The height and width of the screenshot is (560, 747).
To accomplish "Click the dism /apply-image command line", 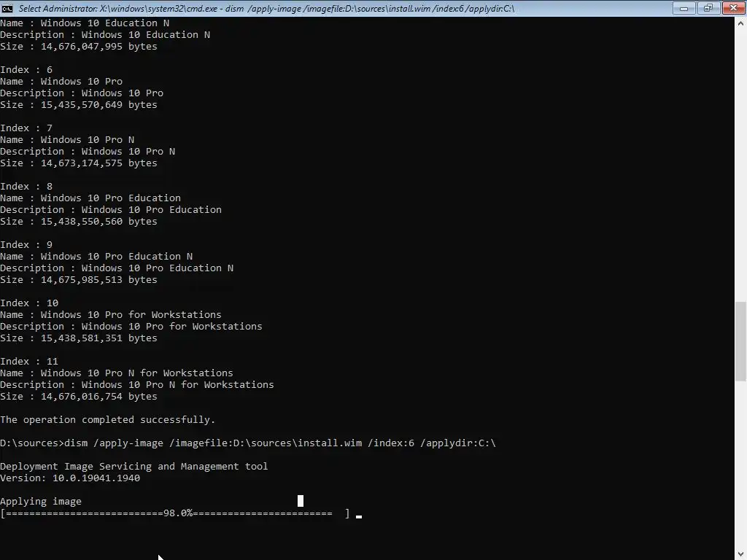I will coord(248,443).
